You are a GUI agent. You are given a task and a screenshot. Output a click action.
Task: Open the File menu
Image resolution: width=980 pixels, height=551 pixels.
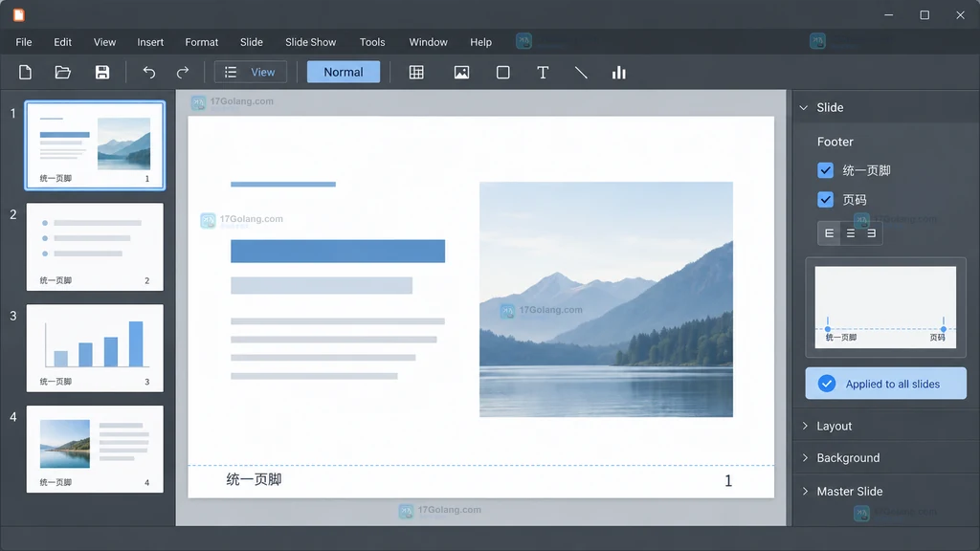(x=24, y=42)
